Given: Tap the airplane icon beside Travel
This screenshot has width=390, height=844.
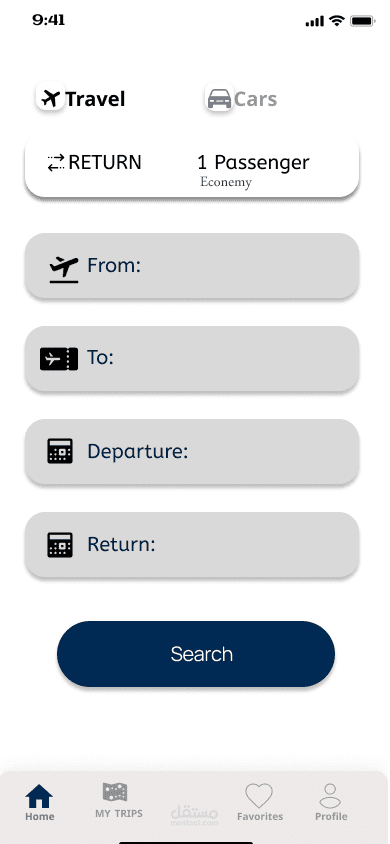Looking at the screenshot, I should click(51, 98).
